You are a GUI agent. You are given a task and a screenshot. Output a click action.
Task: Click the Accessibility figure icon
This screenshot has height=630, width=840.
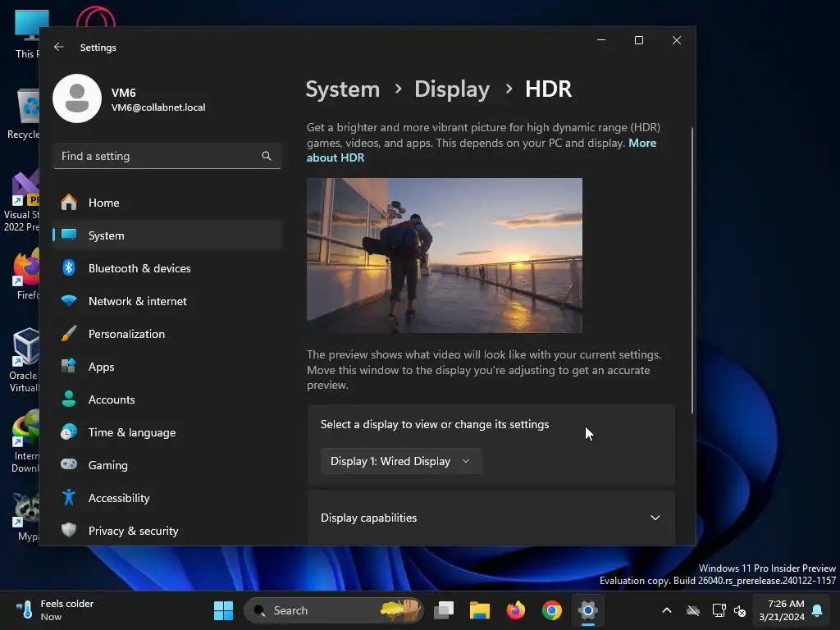click(x=69, y=497)
